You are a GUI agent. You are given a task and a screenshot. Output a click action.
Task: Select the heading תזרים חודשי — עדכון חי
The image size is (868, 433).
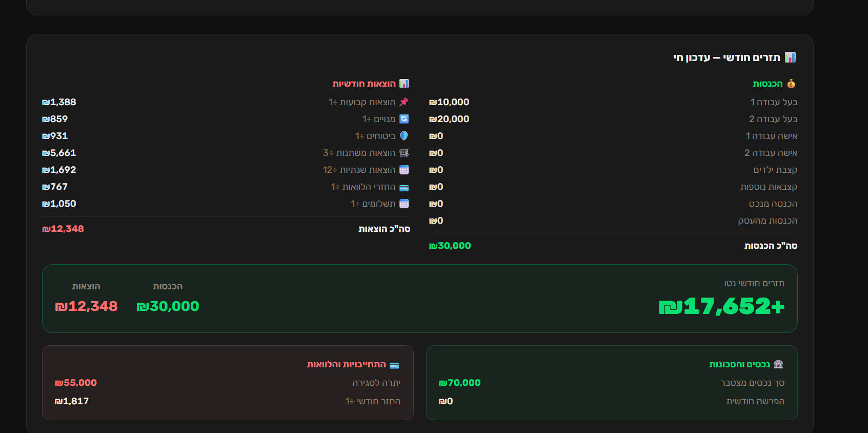pyautogui.click(x=726, y=57)
